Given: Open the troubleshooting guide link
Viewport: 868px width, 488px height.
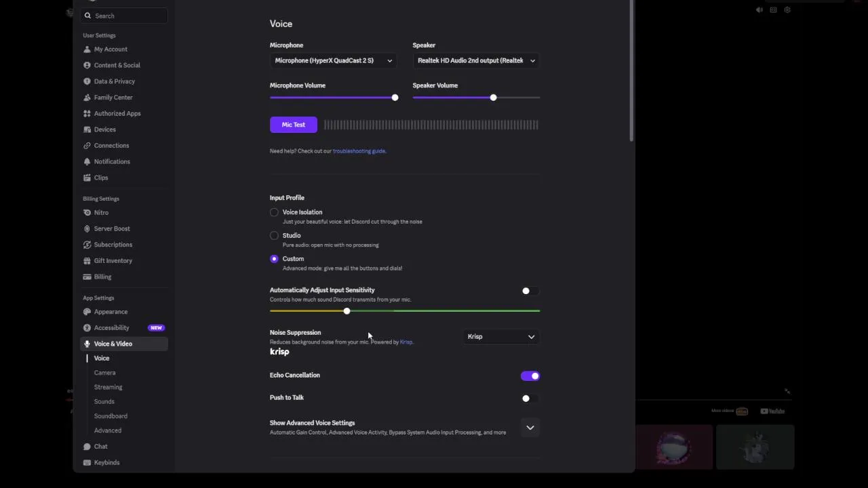Looking at the screenshot, I should pos(359,151).
